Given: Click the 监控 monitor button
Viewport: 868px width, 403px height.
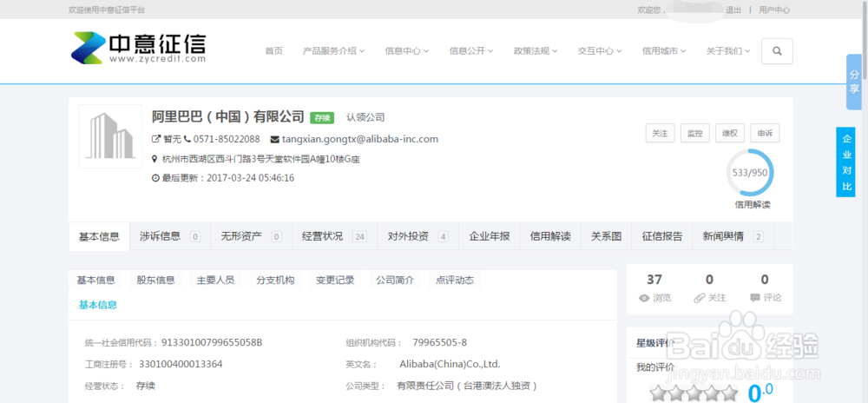Looking at the screenshot, I should [x=694, y=134].
